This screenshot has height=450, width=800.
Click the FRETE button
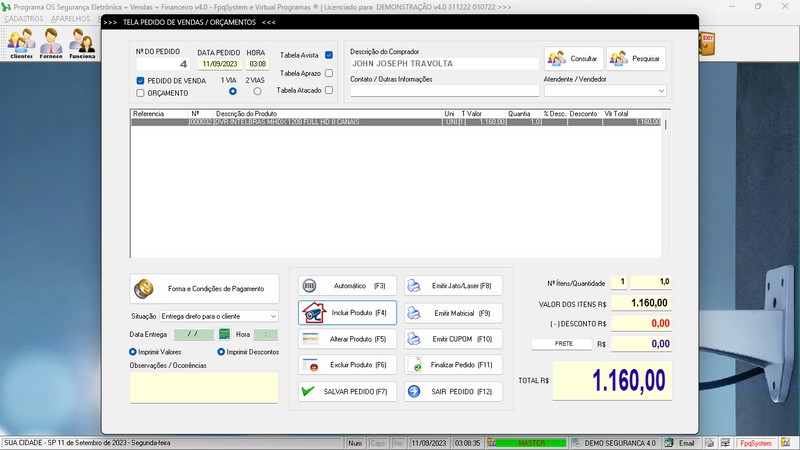562,344
